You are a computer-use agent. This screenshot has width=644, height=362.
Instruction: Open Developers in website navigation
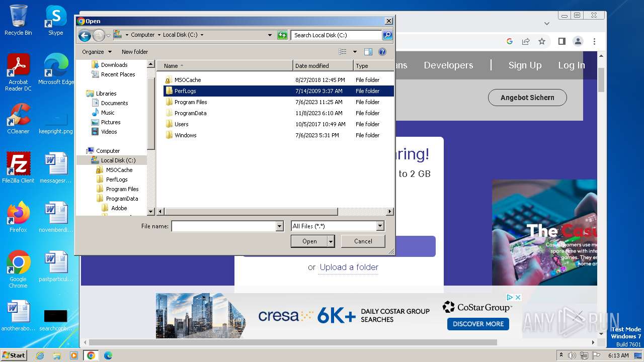(x=448, y=65)
